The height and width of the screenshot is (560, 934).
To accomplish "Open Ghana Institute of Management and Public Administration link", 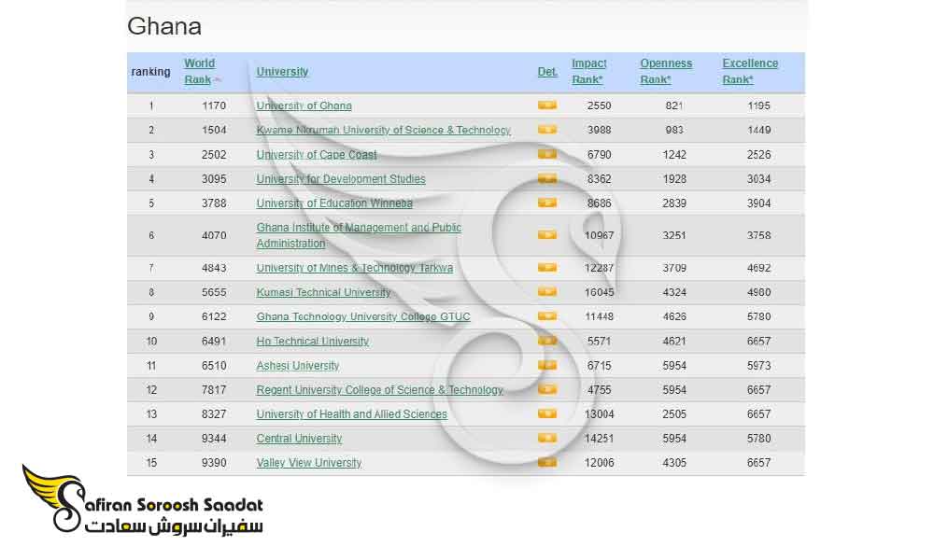I will pyautogui.click(x=359, y=235).
